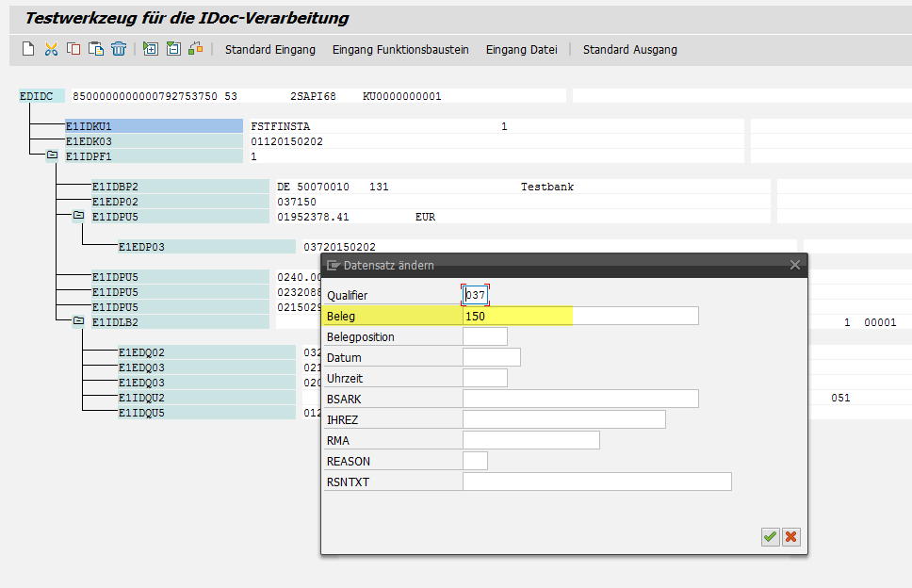Confirm dialog with green checkmark
This screenshot has height=588, width=912.
[770, 536]
